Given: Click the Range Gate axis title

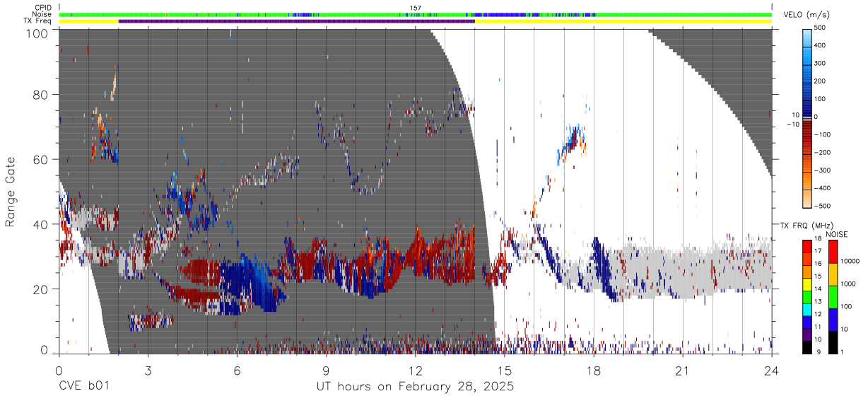Looking at the screenshot, I should pyautogui.click(x=11, y=192).
